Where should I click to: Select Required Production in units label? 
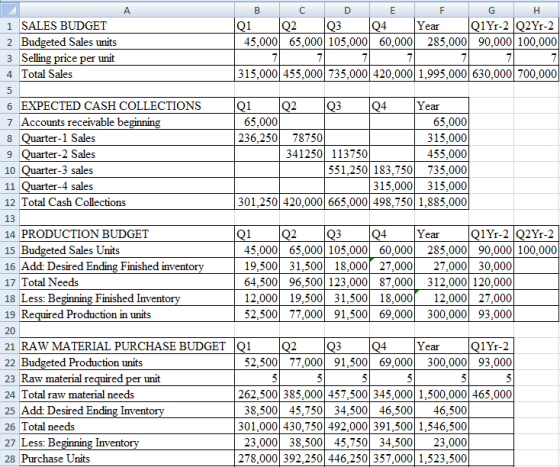point(127,314)
